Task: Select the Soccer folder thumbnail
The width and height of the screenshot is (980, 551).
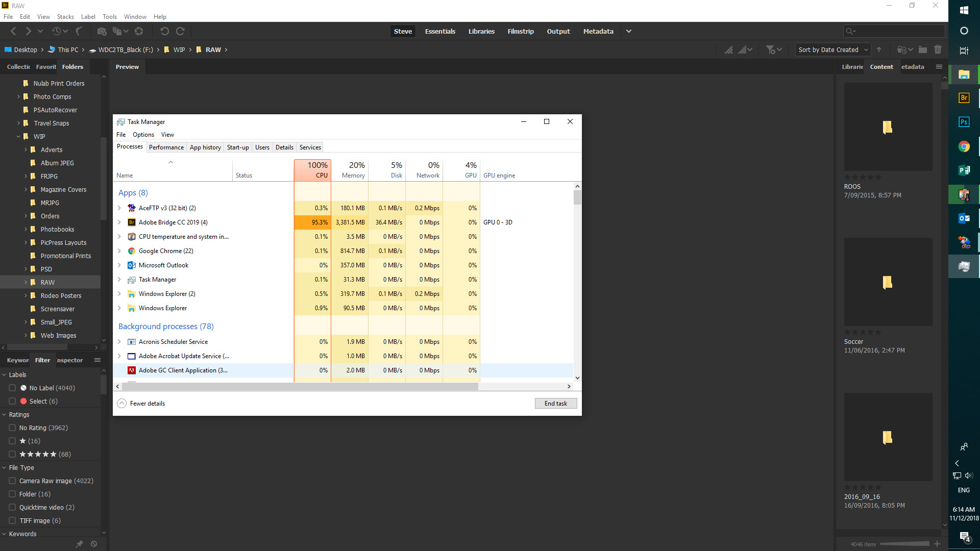Action: (x=888, y=282)
